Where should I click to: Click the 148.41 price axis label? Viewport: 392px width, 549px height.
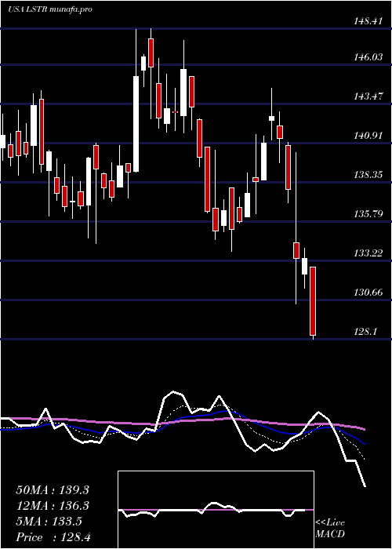(x=368, y=21)
